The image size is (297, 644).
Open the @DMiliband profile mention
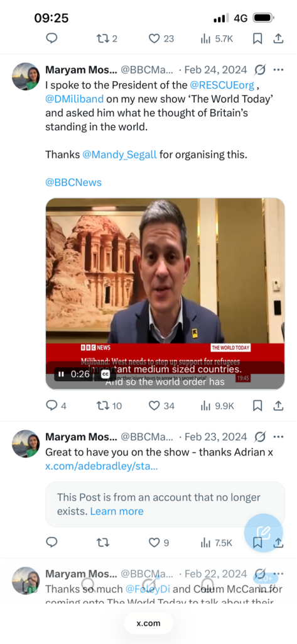[x=74, y=99]
